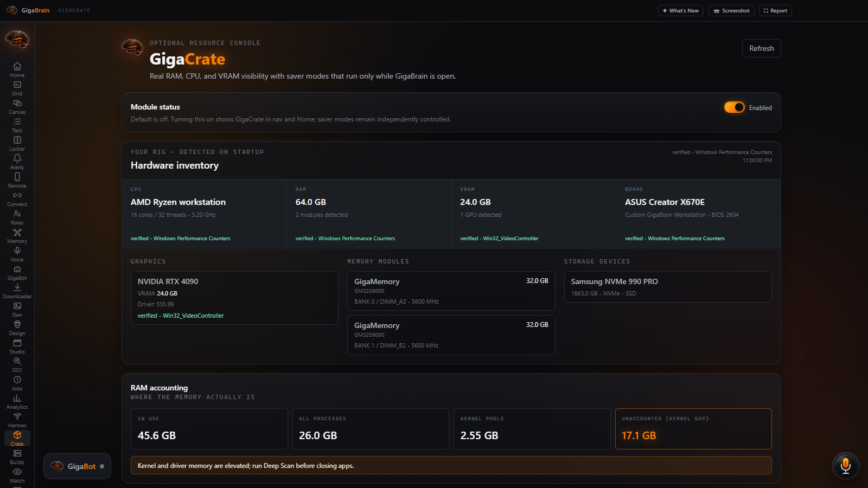Open the Memory sidebar item

coord(17,235)
